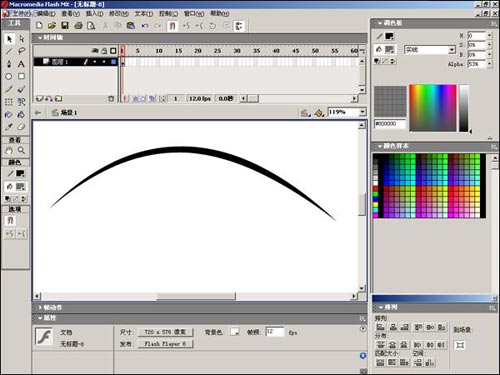Click the Save icon in main toolbar

click(65, 26)
